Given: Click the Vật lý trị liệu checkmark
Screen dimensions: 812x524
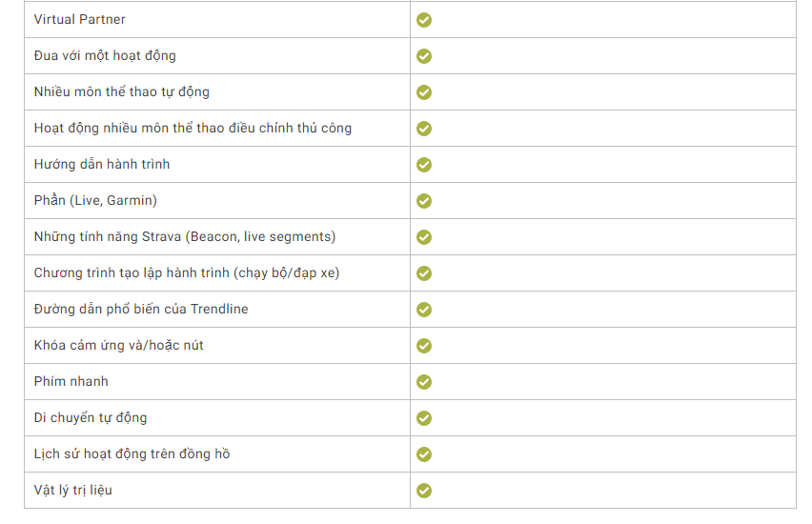Looking at the screenshot, I should pyautogui.click(x=423, y=491).
